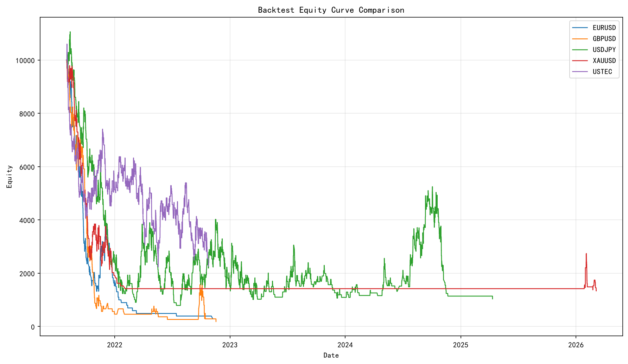Select XAUUSD legend label
Image resolution: width=628 pixels, height=364 pixels.
point(604,60)
